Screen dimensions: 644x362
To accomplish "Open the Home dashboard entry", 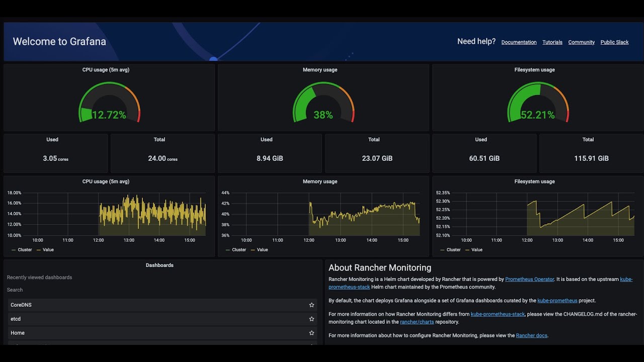I will [163, 333].
